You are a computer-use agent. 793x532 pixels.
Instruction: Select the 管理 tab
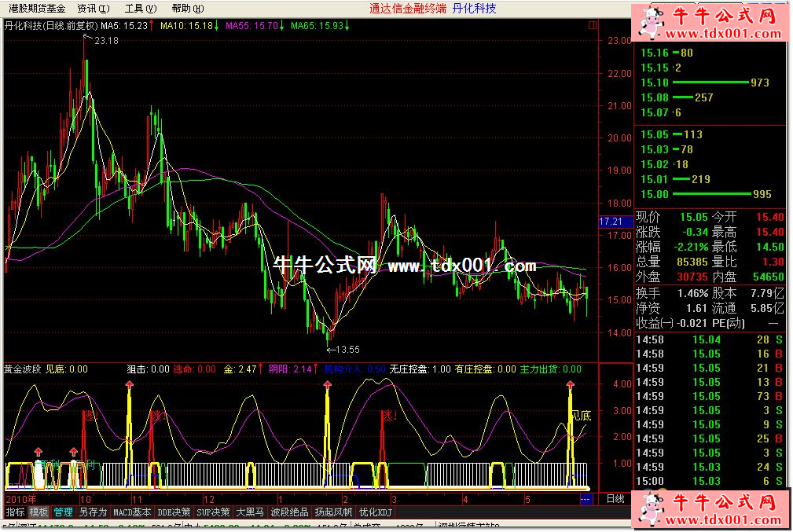click(63, 512)
